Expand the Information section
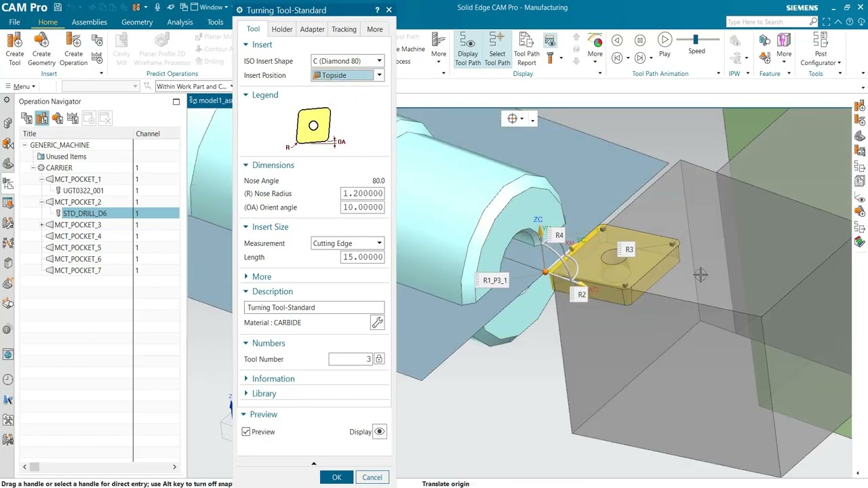This screenshot has height=488, width=868. coord(273,379)
